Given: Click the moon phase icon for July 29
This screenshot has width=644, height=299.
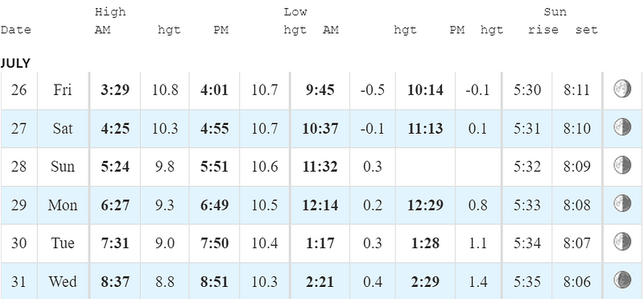Looking at the screenshot, I should pyautogui.click(x=622, y=203).
